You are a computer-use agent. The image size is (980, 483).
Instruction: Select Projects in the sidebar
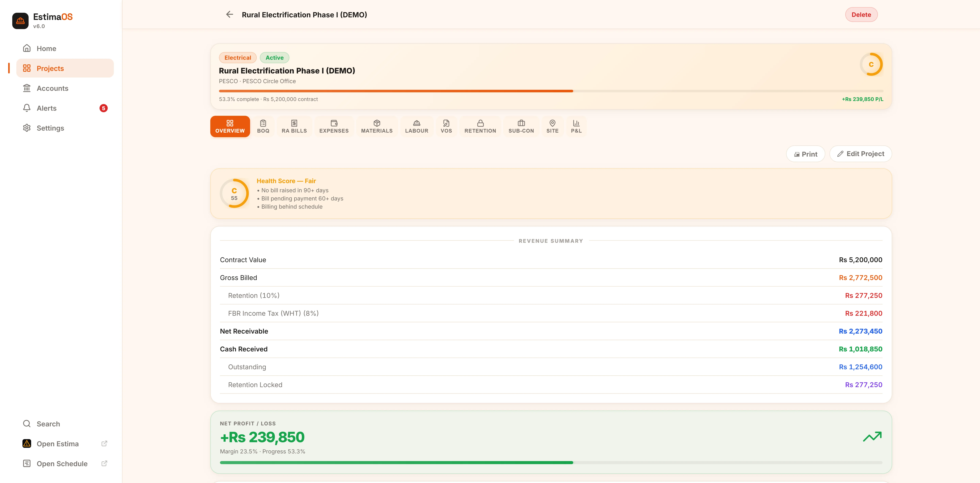pos(65,68)
